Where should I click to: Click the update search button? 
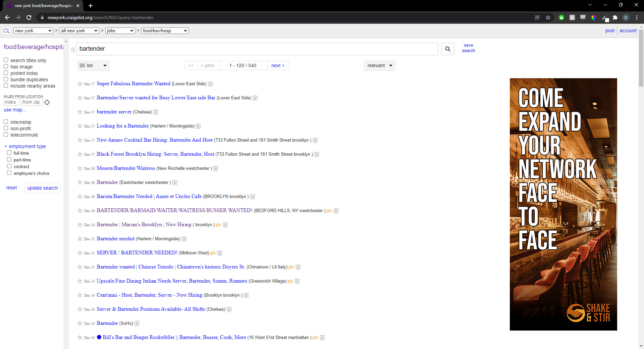click(42, 188)
